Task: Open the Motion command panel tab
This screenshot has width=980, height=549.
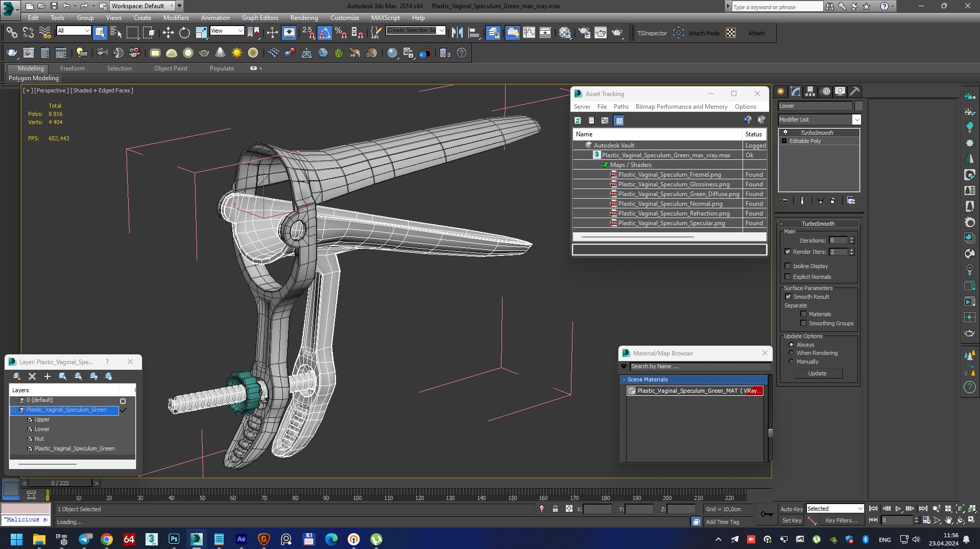Action: [826, 91]
